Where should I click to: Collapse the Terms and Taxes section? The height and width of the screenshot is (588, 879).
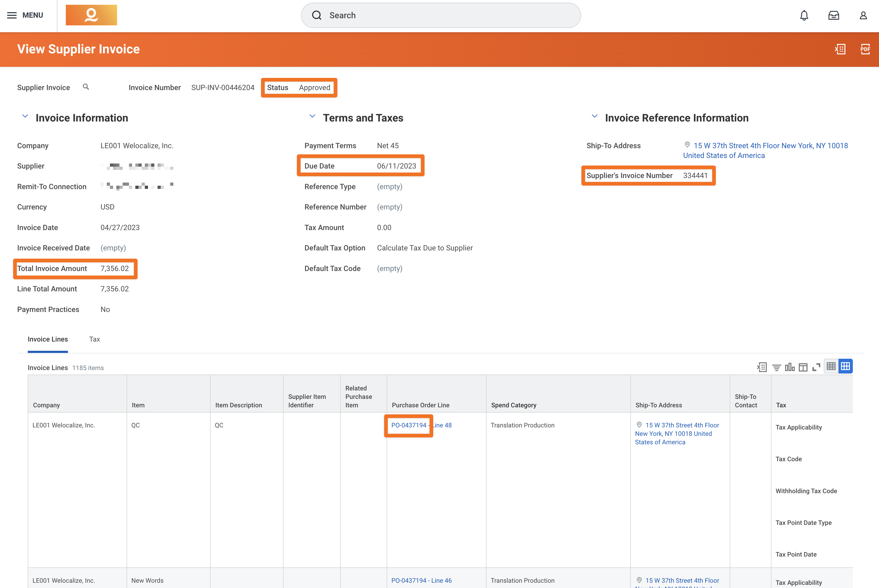coord(312,117)
